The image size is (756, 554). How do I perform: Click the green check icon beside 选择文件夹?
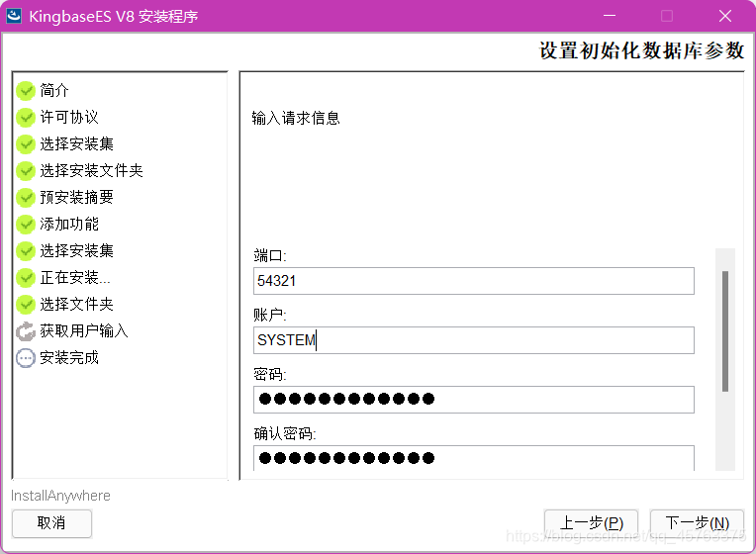click(26, 305)
